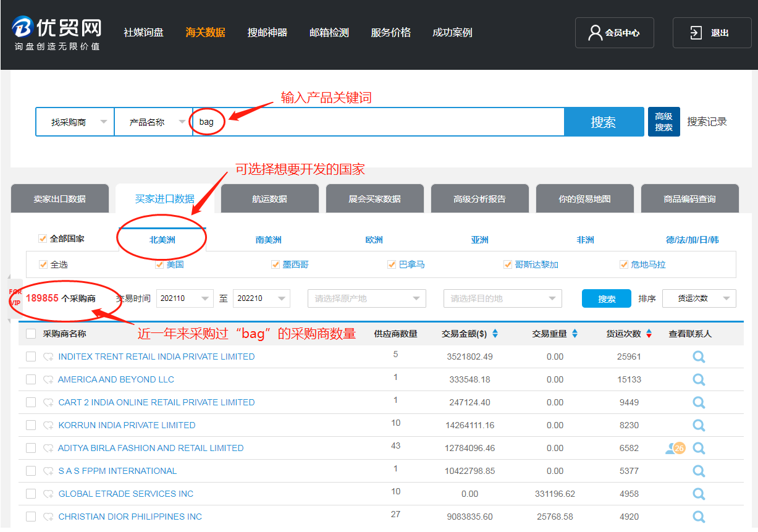Click follow icon beside CART 2 INDIA
Image resolution: width=758 pixels, height=532 pixels.
click(48, 402)
